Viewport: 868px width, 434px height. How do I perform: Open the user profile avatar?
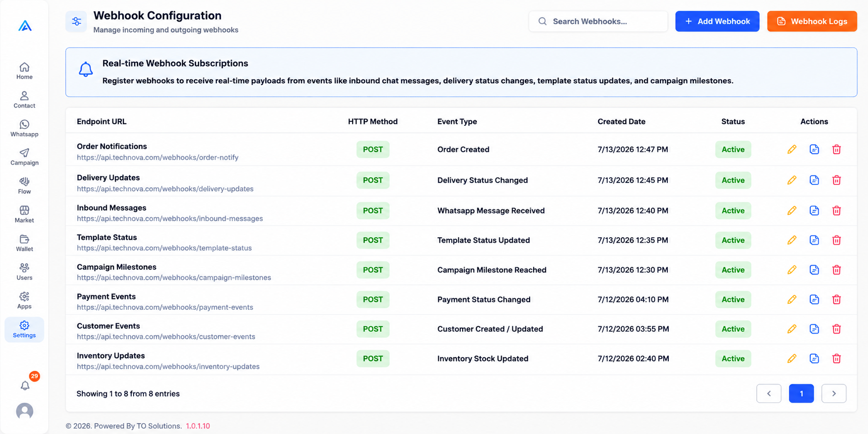pos(24,411)
